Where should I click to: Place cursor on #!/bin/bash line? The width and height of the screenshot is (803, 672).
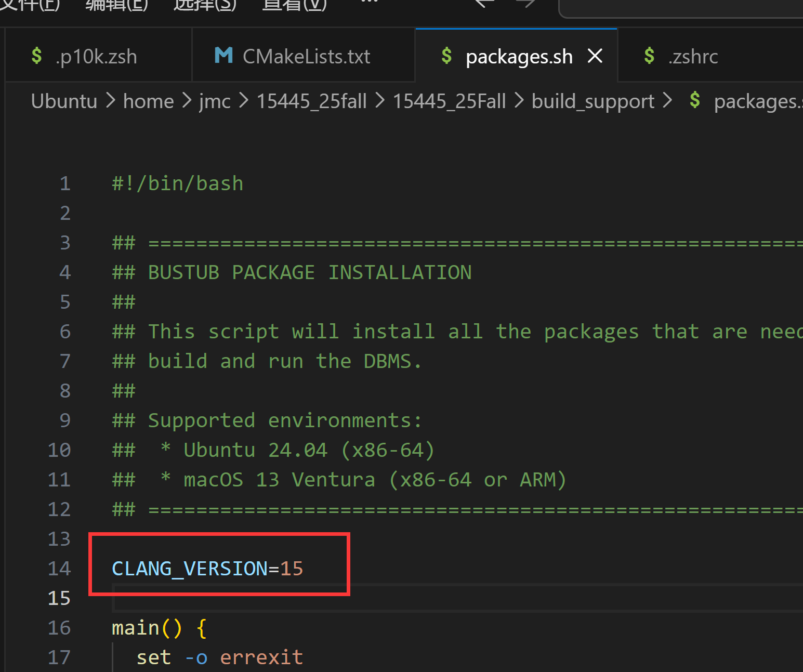coord(178,183)
